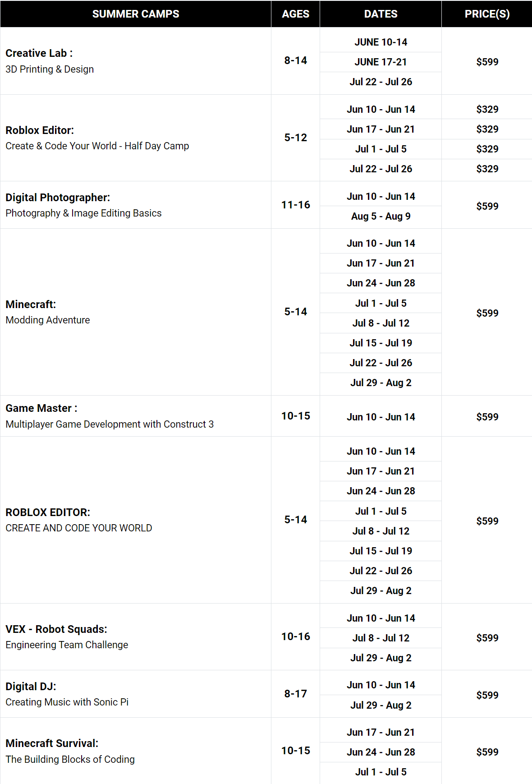Click the PRICE(S) column header
Viewport: 532px width, 784px height.
pyautogui.click(x=487, y=14)
